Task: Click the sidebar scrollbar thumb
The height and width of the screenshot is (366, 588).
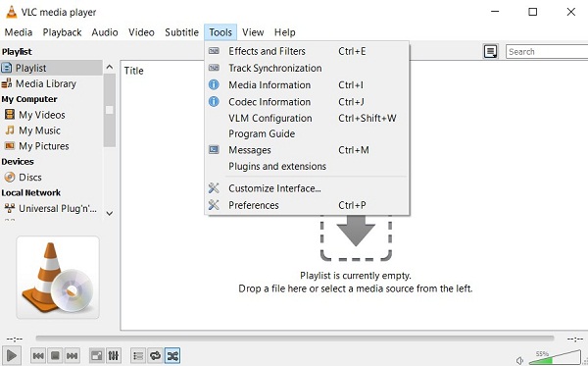Action: (x=110, y=110)
